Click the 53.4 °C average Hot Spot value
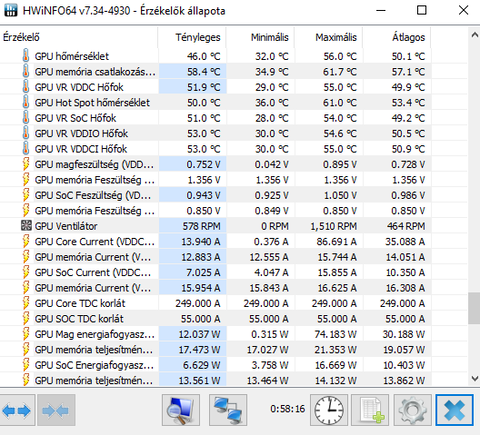The image size is (480, 435). pyautogui.click(x=408, y=102)
